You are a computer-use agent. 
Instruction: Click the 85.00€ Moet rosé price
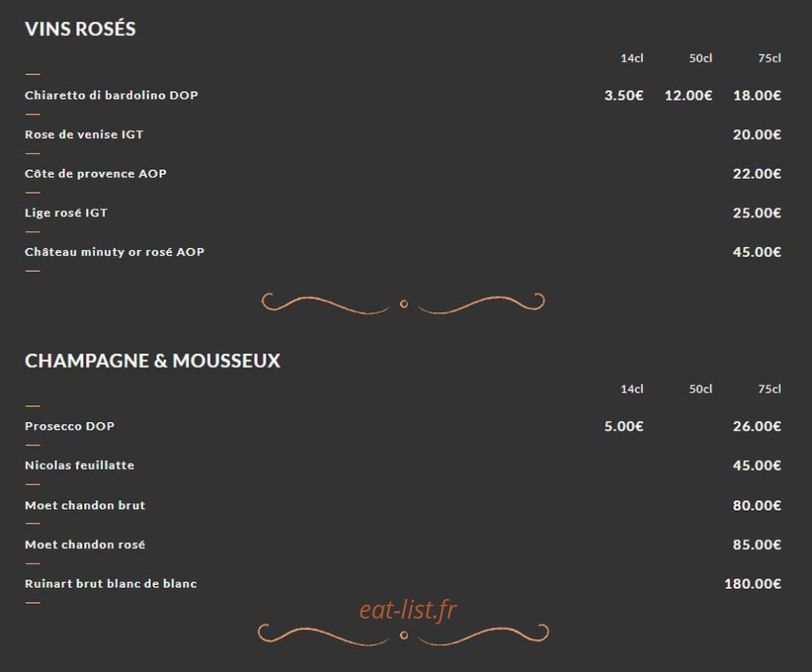tap(757, 545)
